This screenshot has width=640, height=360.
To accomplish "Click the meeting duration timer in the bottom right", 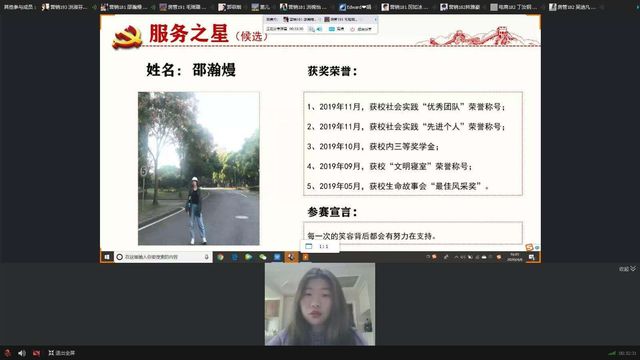I will (627, 353).
